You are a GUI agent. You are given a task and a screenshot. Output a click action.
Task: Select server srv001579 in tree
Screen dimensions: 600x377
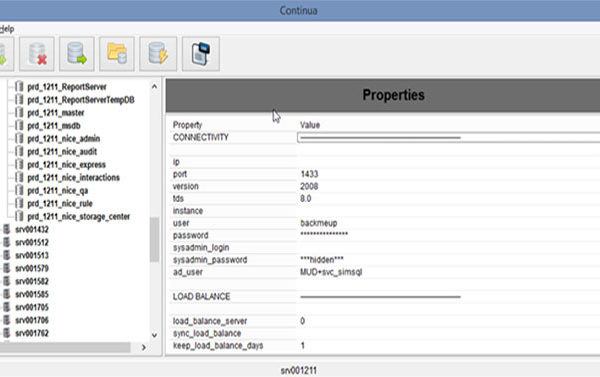[32, 268]
